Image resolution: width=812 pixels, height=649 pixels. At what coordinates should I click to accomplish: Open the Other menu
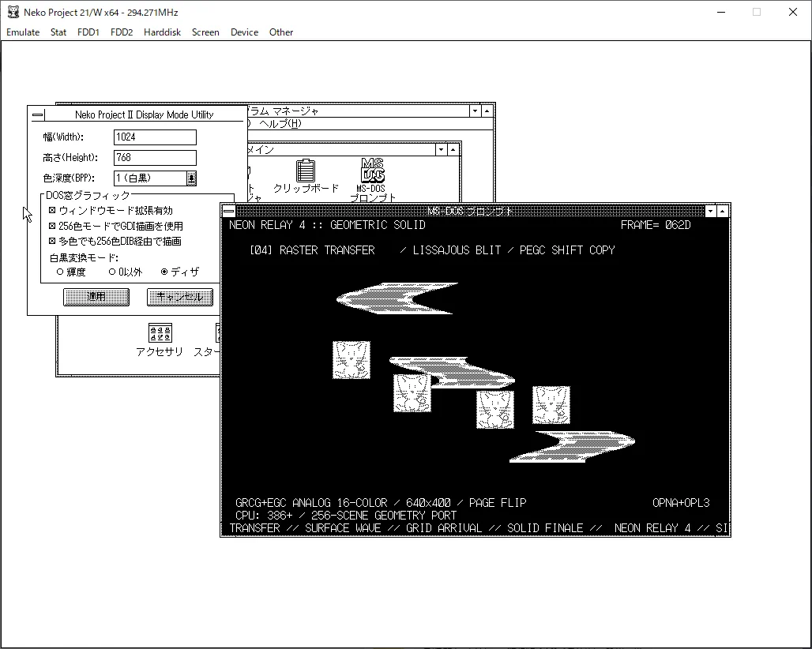pyautogui.click(x=281, y=32)
